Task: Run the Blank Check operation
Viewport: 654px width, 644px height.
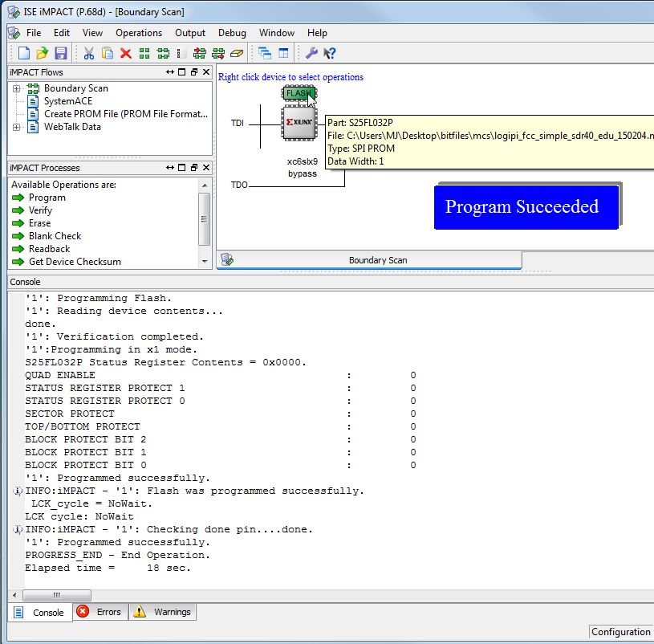Action: click(55, 236)
